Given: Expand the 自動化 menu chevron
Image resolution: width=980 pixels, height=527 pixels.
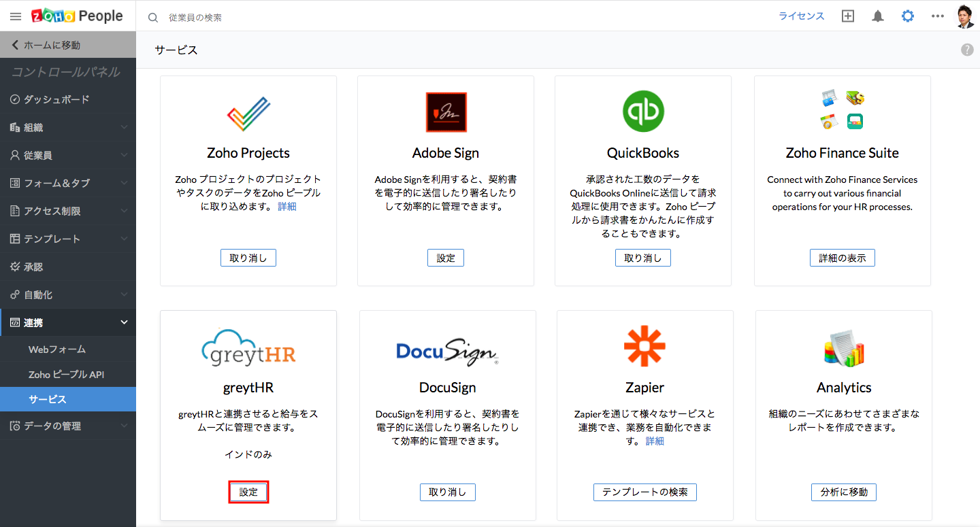Looking at the screenshot, I should [x=124, y=294].
